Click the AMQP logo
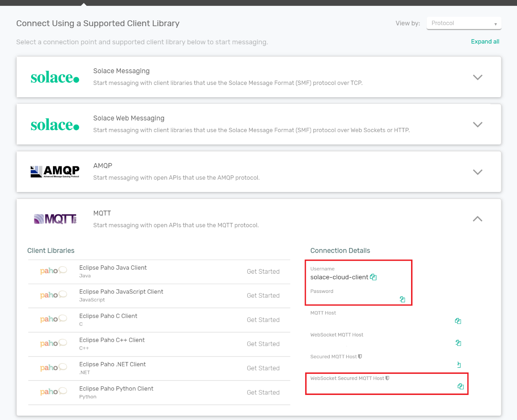 click(x=55, y=171)
